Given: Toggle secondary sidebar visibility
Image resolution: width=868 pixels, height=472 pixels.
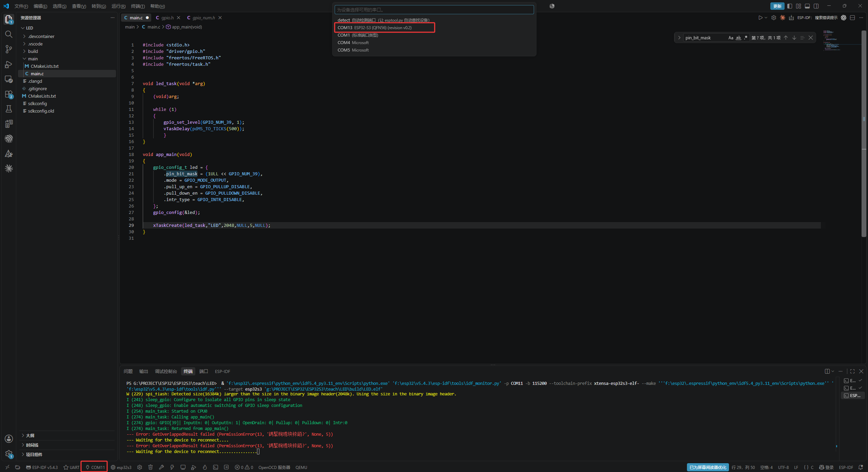Looking at the screenshot, I should click(x=816, y=6).
